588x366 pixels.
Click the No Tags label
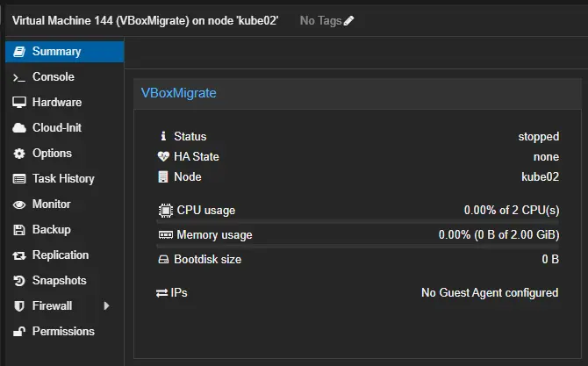click(x=320, y=20)
